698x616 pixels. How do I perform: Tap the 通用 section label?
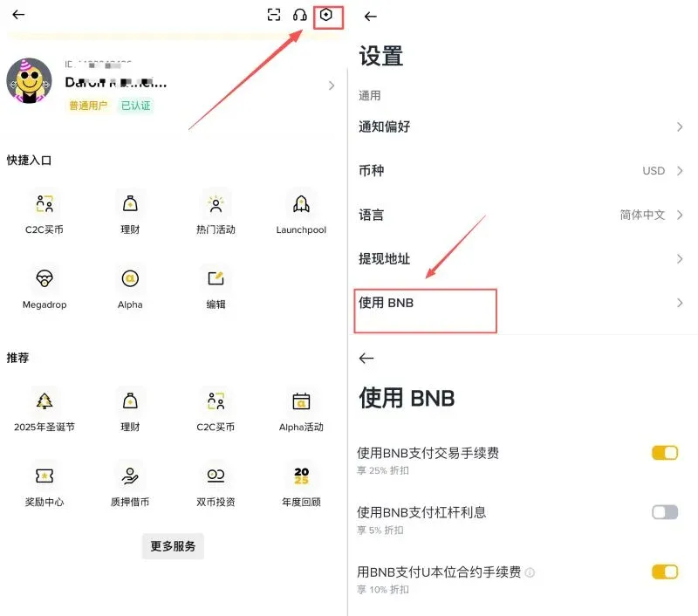tap(369, 96)
